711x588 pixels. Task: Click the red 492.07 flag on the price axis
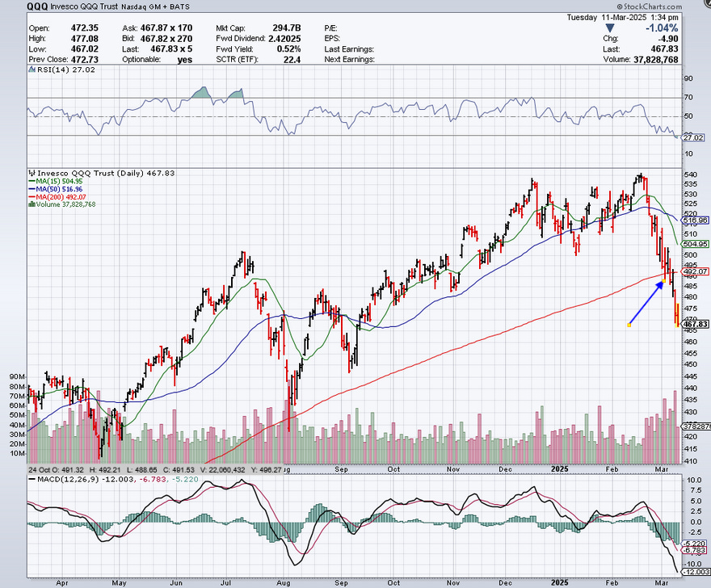[x=696, y=272]
